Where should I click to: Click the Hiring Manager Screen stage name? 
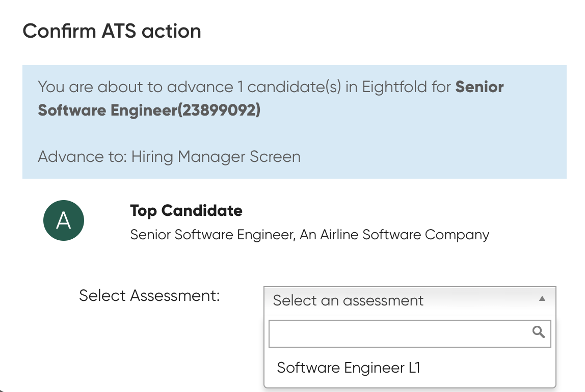(216, 156)
